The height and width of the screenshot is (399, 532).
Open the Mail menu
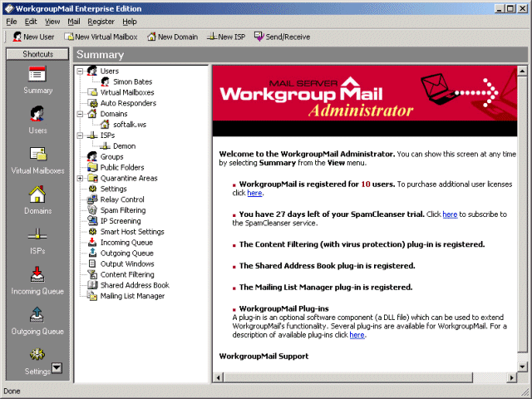tap(74, 22)
